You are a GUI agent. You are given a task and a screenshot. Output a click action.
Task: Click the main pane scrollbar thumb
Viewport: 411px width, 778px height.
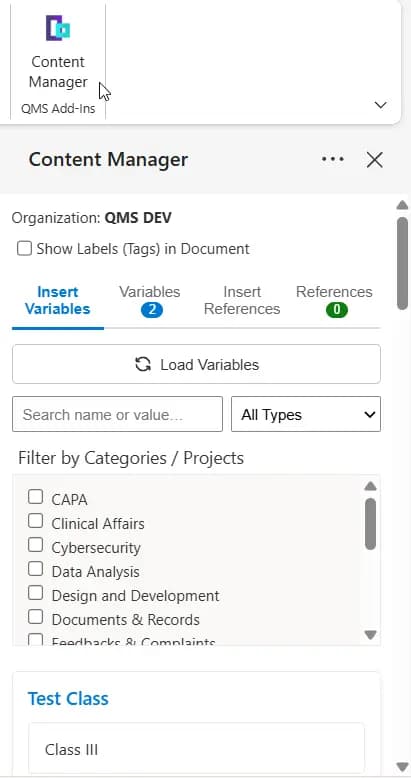[403, 263]
